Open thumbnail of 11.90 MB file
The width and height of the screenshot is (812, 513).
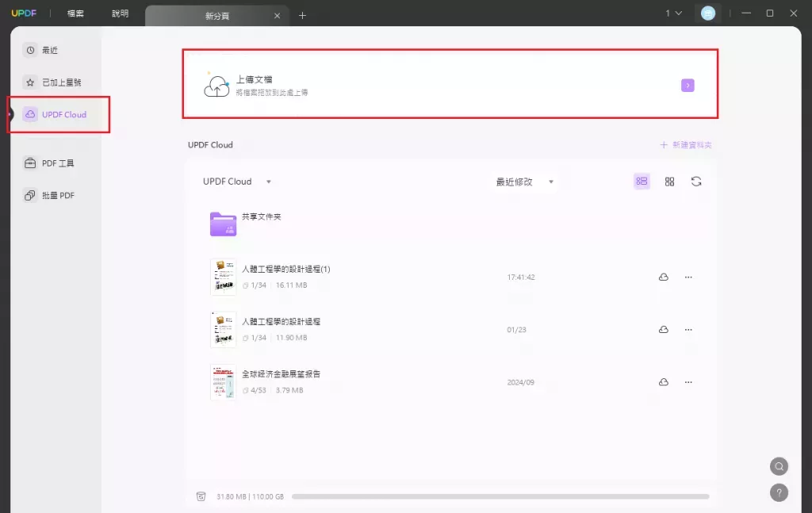point(223,329)
